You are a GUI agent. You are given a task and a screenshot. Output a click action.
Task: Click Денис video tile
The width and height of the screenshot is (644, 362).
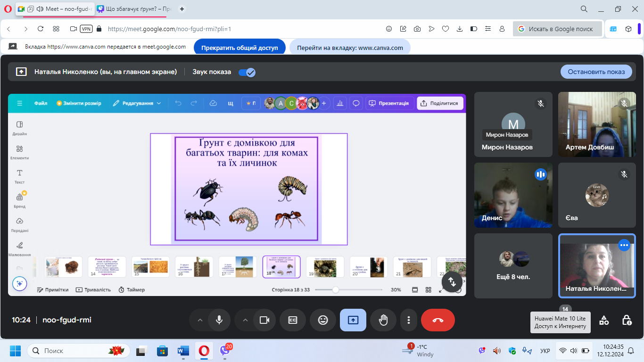click(513, 195)
